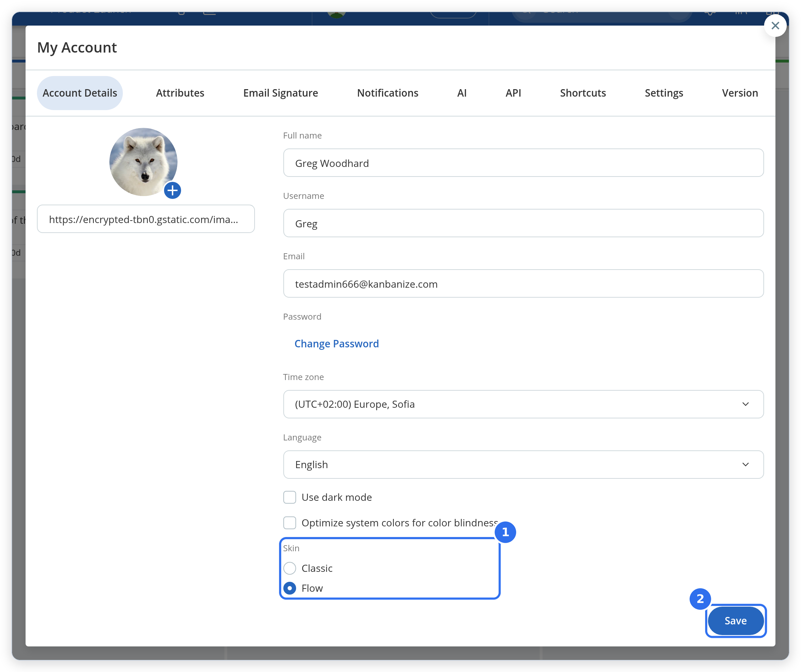Switch to the Attributes tab
Image resolution: width=801 pixels, height=672 pixels.
click(180, 93)
